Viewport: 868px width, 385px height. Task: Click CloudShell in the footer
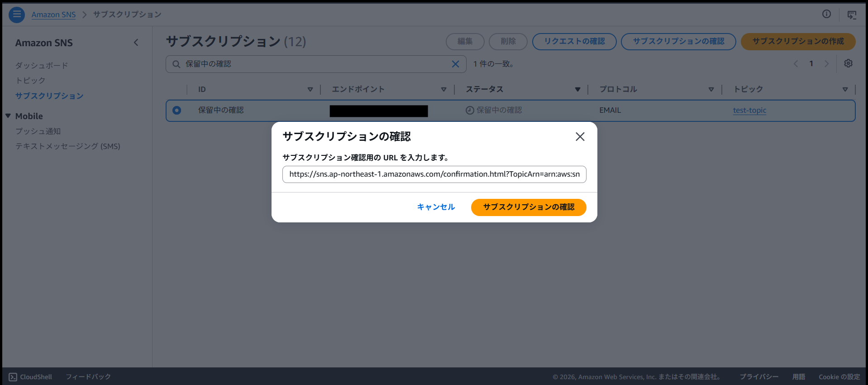point(30,377)
